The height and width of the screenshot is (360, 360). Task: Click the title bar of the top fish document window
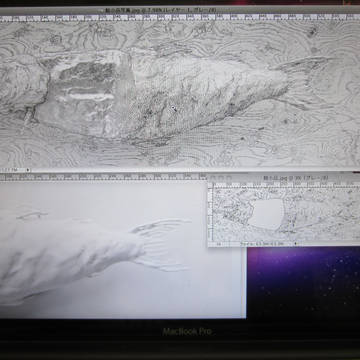(x=180, y=10)
